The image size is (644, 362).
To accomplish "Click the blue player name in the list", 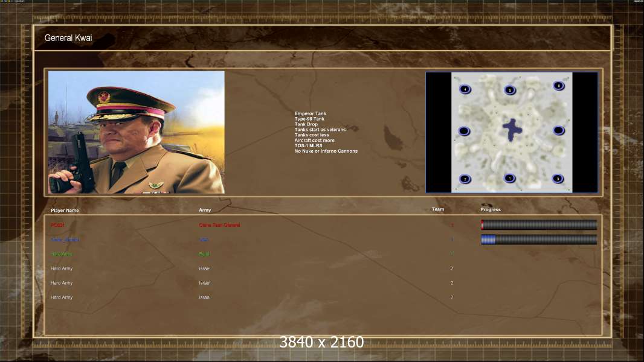I will (65, 240).
